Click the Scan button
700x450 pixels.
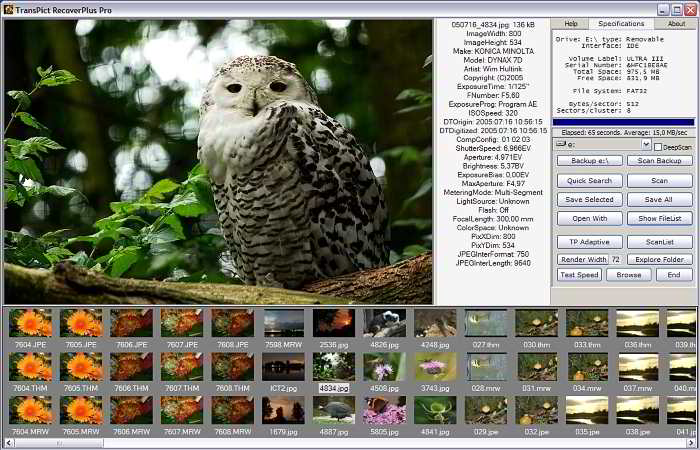[x=659, y=181]
